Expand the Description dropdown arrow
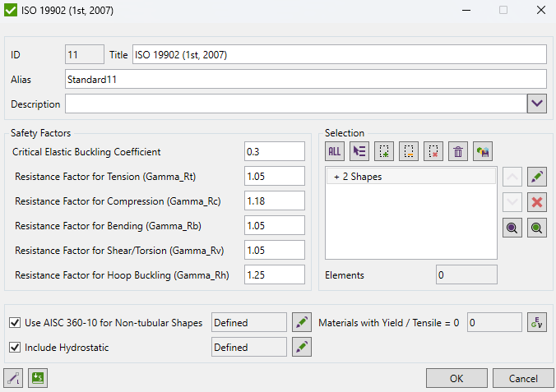Image resolution: width=556 pixels, height=392 pixels. pyautogui.click(x=537, y=104)
